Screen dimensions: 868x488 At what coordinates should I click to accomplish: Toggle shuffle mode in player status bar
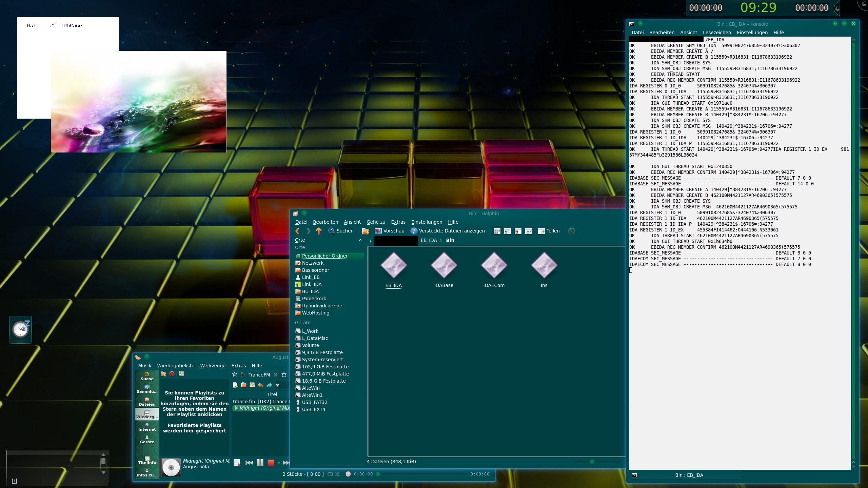(337, 474)
